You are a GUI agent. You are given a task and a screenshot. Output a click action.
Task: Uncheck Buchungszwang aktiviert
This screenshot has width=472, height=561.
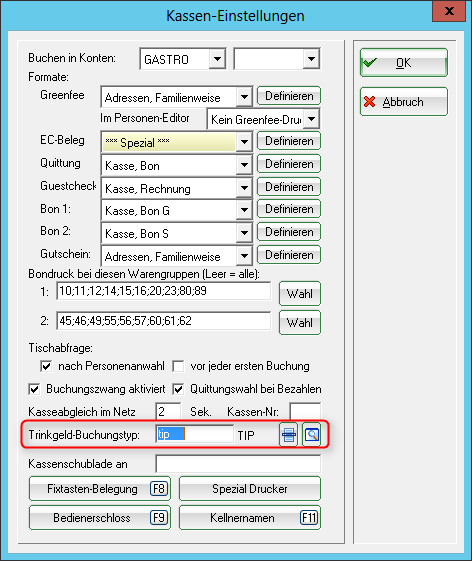34,389
